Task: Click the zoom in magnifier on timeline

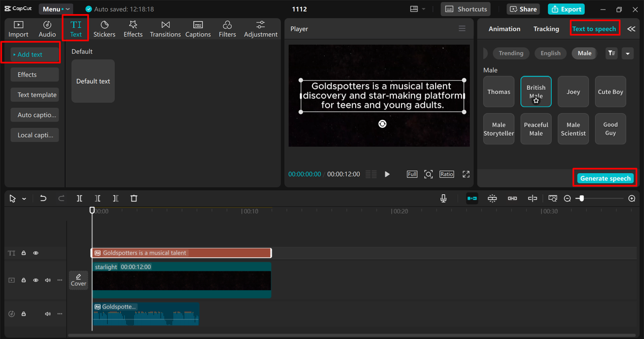Action: [632, 198]
